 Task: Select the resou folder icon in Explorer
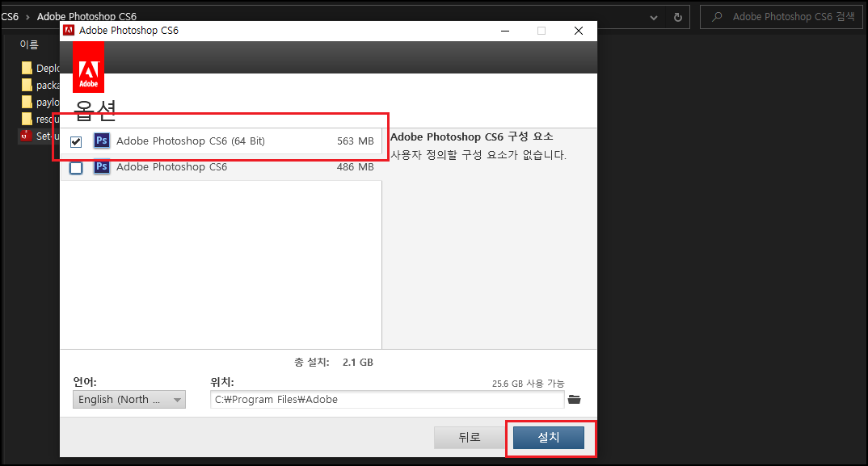27,119
